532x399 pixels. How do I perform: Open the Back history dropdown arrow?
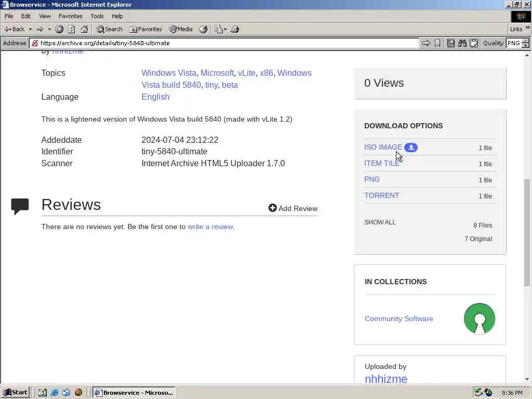(30, 29)
